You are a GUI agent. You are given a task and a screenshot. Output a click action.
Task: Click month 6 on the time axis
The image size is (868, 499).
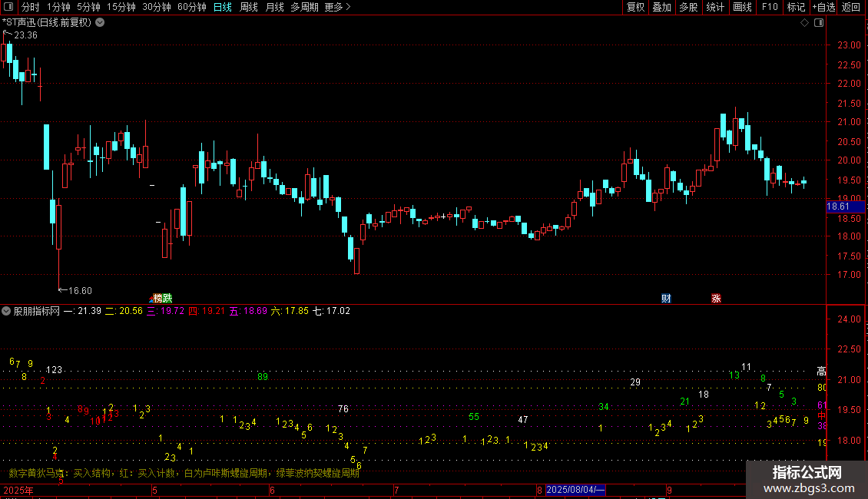click(x=272, y=490)
